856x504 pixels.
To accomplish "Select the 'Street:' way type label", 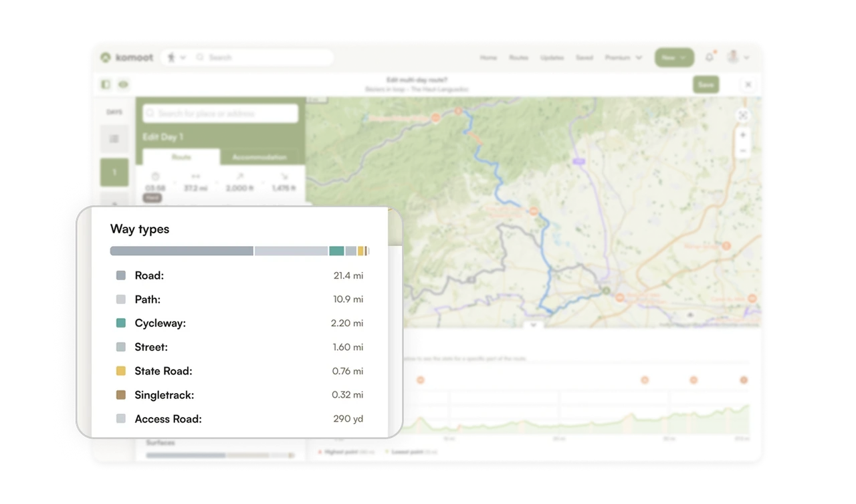I will [x=151, y=347].
